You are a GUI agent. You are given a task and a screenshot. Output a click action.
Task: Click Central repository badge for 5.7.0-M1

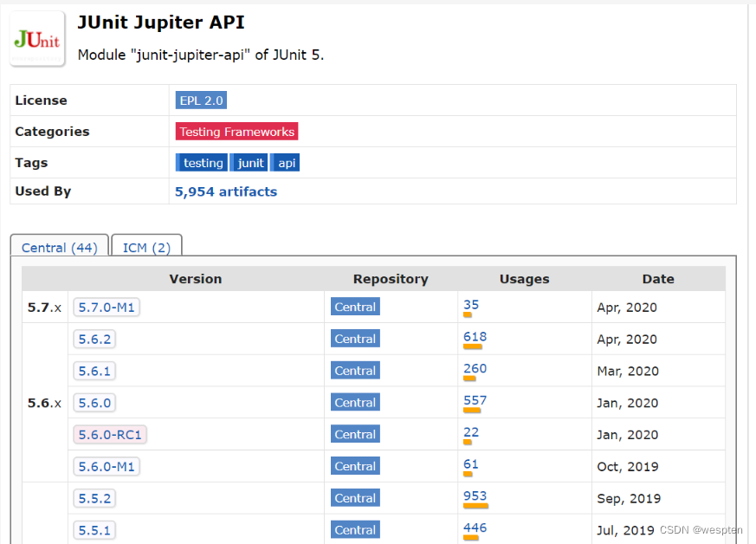tap(355, 307)
